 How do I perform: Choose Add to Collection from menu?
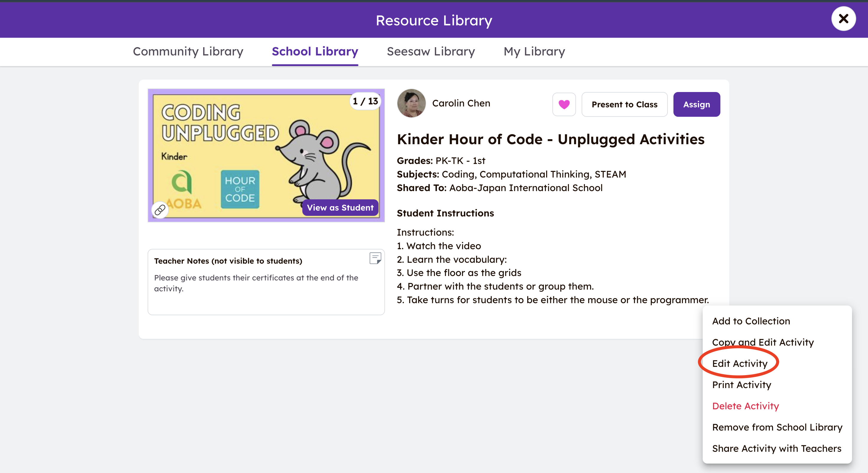tap(751, 321)
